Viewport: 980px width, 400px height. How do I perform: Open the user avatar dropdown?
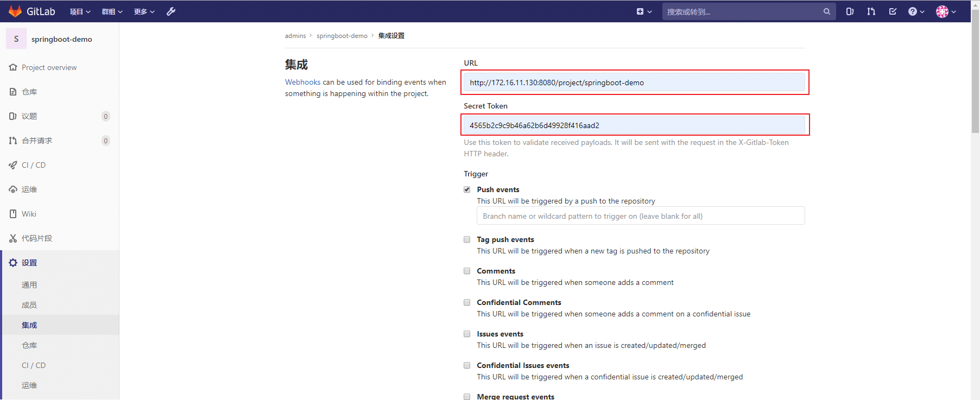point(945,11)
